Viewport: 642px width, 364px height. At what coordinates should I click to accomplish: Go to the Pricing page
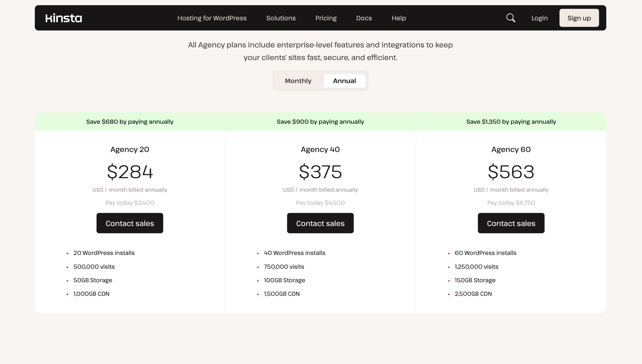[x=326, y=18]
